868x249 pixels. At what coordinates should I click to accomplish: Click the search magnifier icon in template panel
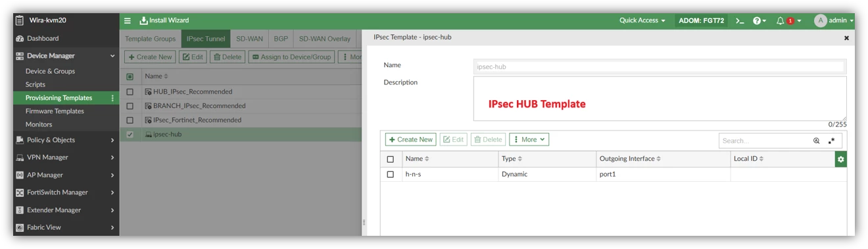(816, 140)
